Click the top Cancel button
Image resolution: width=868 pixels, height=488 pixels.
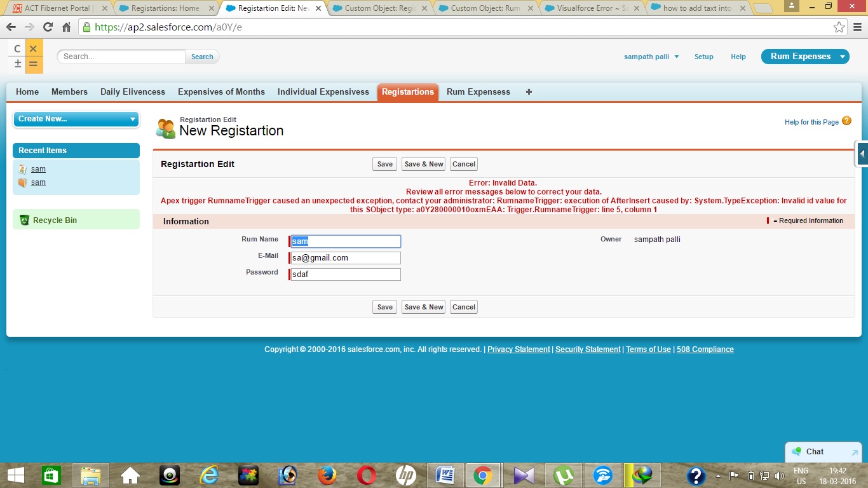coord(464,164)
